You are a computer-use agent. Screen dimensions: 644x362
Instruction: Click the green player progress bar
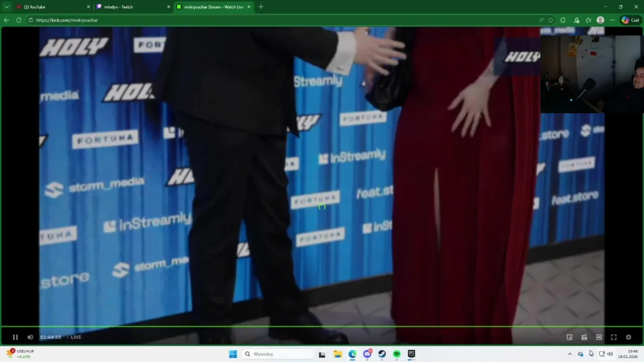pyautogui.click(x=322, y=327)
